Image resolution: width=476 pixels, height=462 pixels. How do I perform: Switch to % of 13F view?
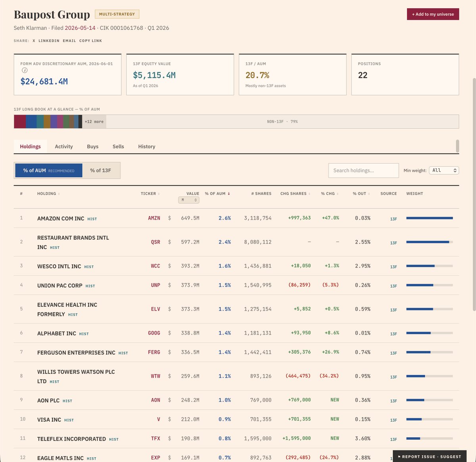[x=100, y=170]
